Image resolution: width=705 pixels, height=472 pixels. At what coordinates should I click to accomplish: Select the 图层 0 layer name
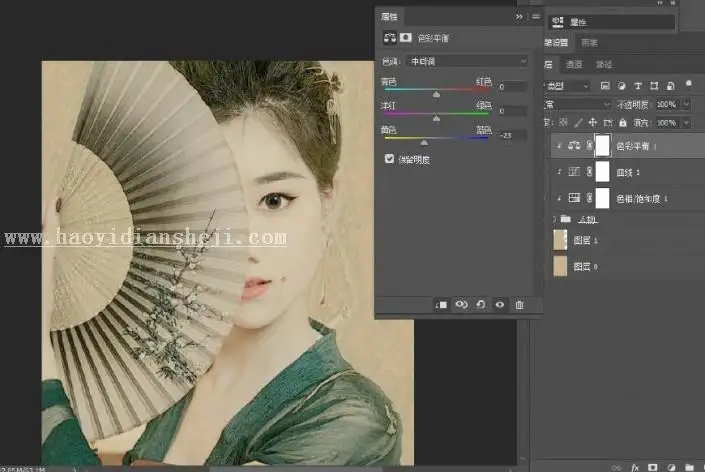pyautogui.click(x=585, y=267)
